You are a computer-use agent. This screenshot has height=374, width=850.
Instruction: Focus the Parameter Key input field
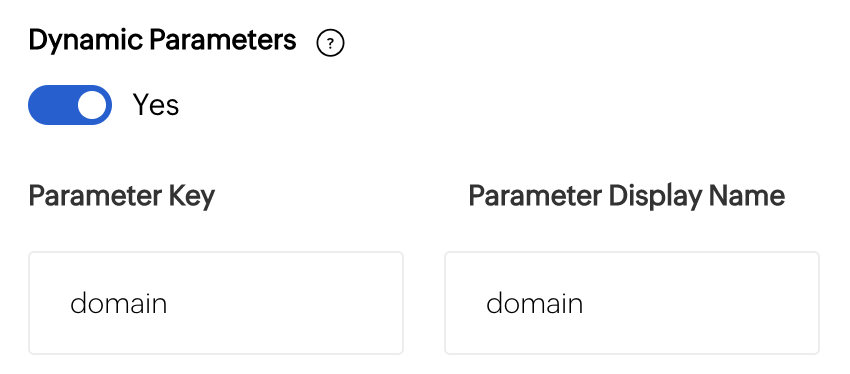[x=216, y=303]
